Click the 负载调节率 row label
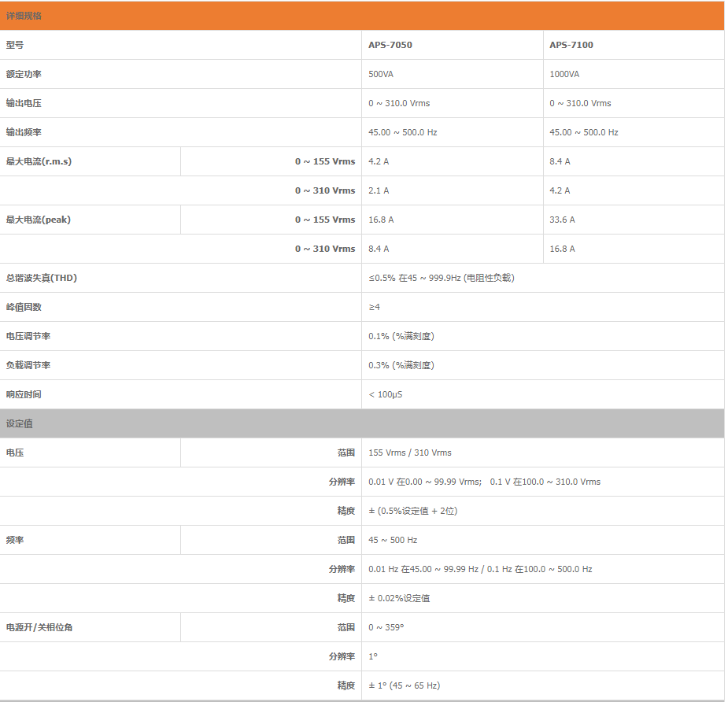The width and height of the screenshot is (728, 702). coord(28,365)
